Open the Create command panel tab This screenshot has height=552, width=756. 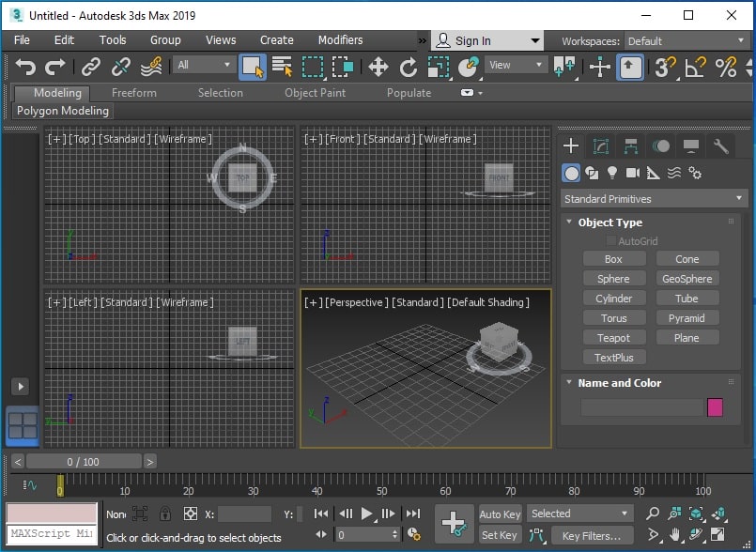coord(571,146)
